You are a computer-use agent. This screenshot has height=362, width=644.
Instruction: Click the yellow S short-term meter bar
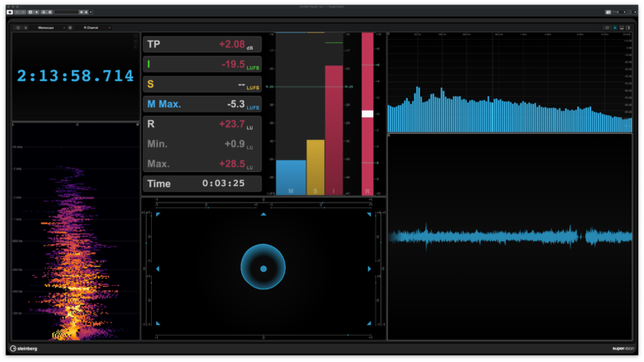click(x=315, y=166)
